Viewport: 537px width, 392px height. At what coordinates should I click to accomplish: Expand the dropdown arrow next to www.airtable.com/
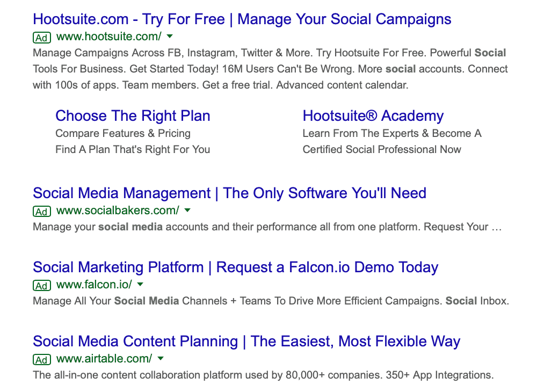point(161,359)
